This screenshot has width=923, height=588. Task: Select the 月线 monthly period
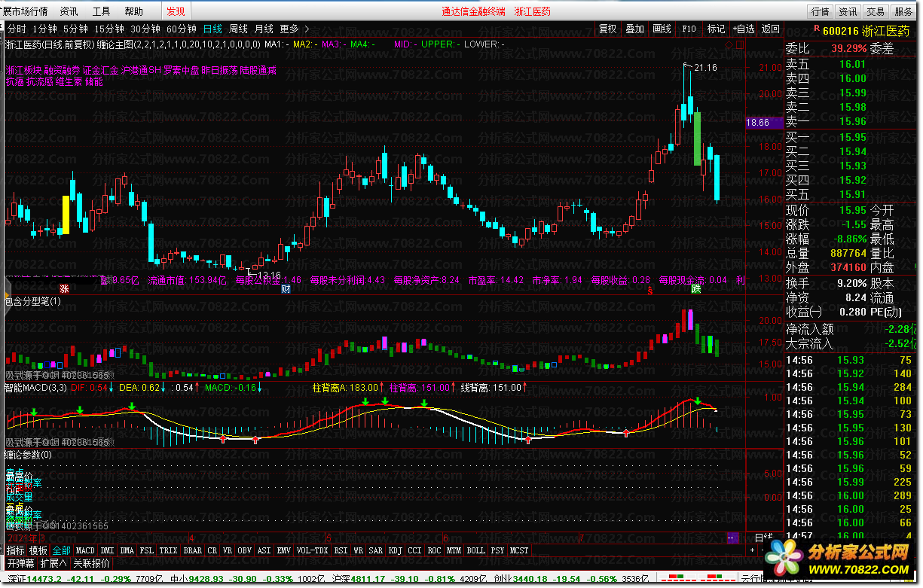264,29
